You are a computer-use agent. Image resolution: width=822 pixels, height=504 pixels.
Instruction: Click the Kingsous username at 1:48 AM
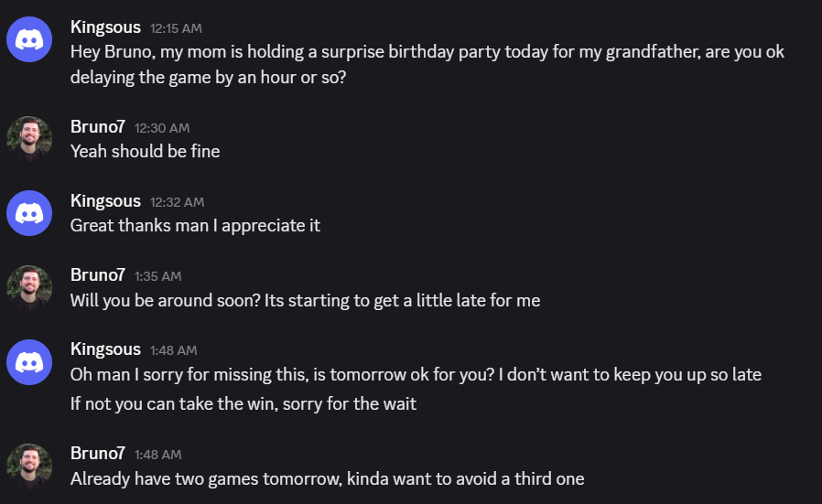(105, 349)
